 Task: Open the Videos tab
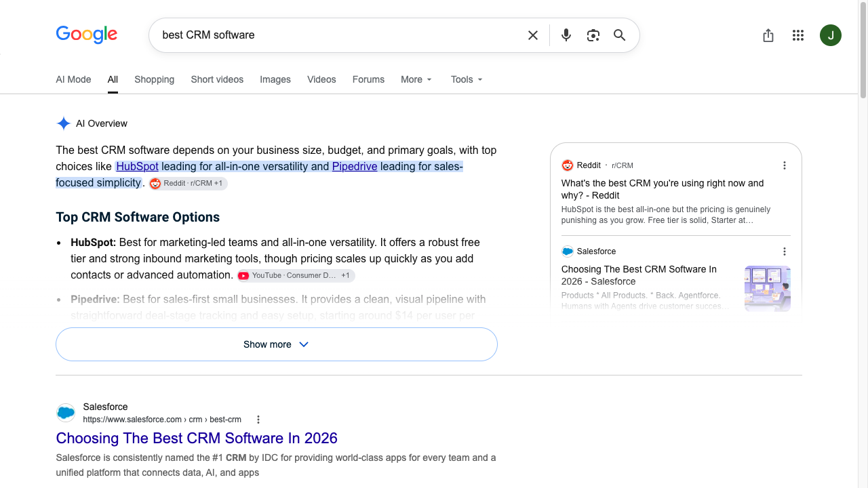coord(321,79)
